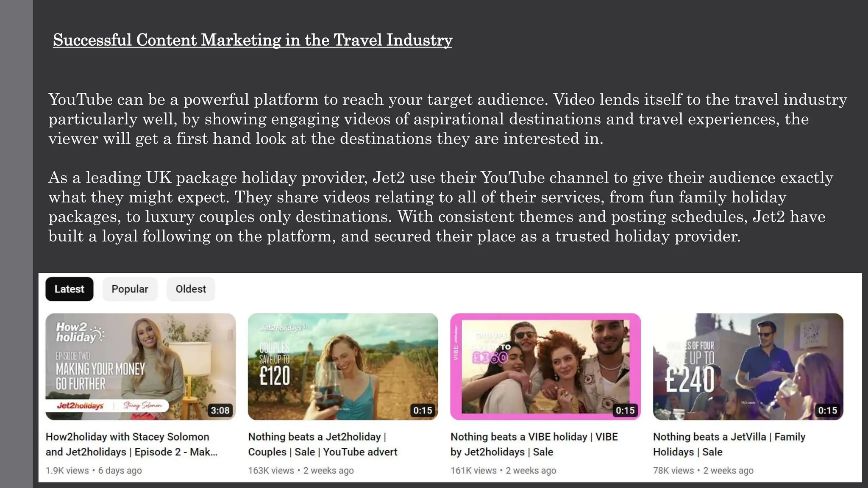Image resolution: width=868 pixels, height=488 pixels.
Task: Open the Couples Save up to £120 thumbnail
Action: (x=343, y=367)
